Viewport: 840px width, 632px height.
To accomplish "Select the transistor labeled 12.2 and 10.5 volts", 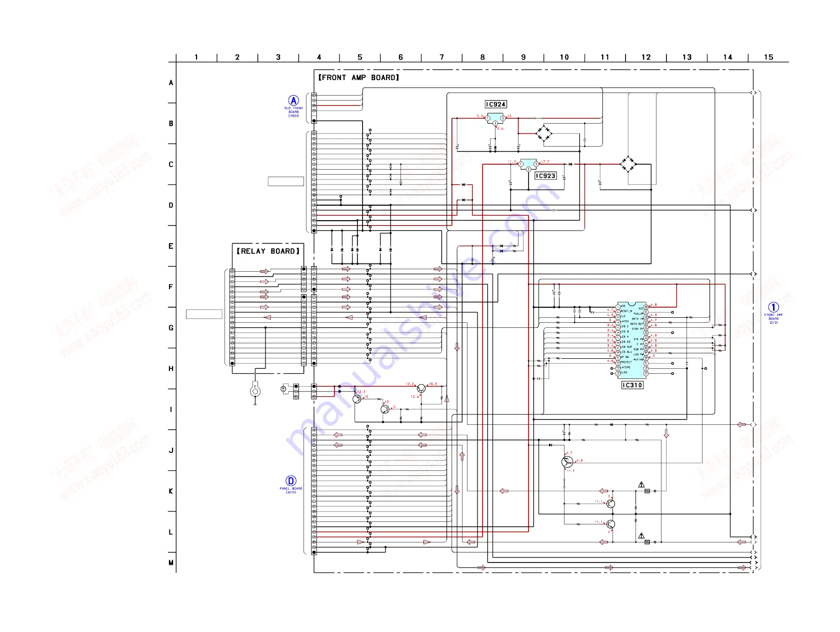I will click(421, 388).
